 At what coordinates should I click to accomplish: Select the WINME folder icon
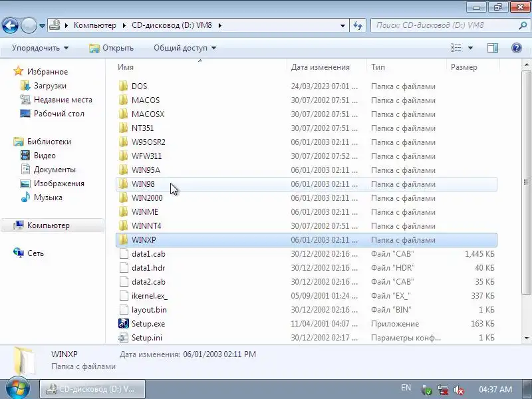(x=124, y=211)
